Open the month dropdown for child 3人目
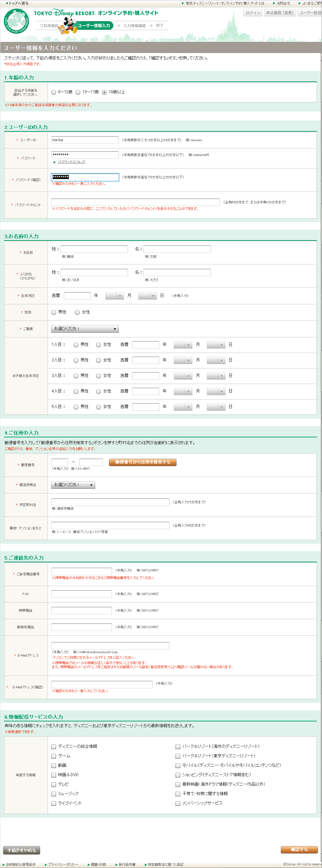322x868 pixels. (183, 376)
